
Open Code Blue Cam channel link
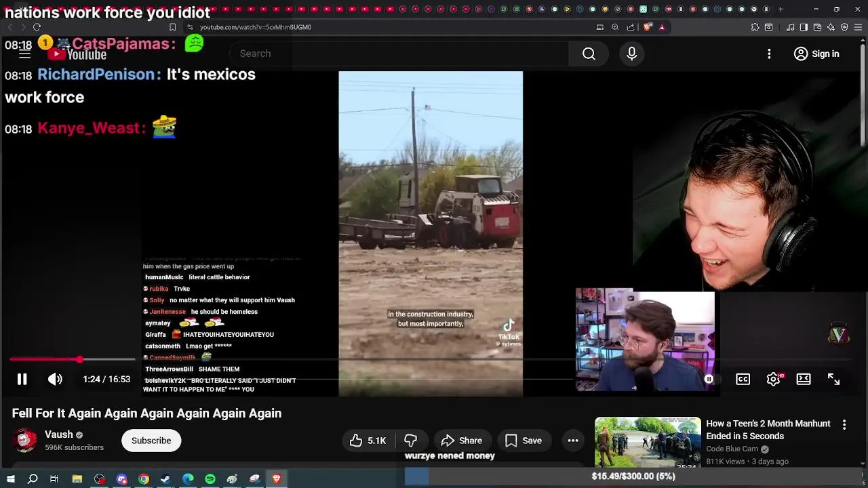[732, 449]
